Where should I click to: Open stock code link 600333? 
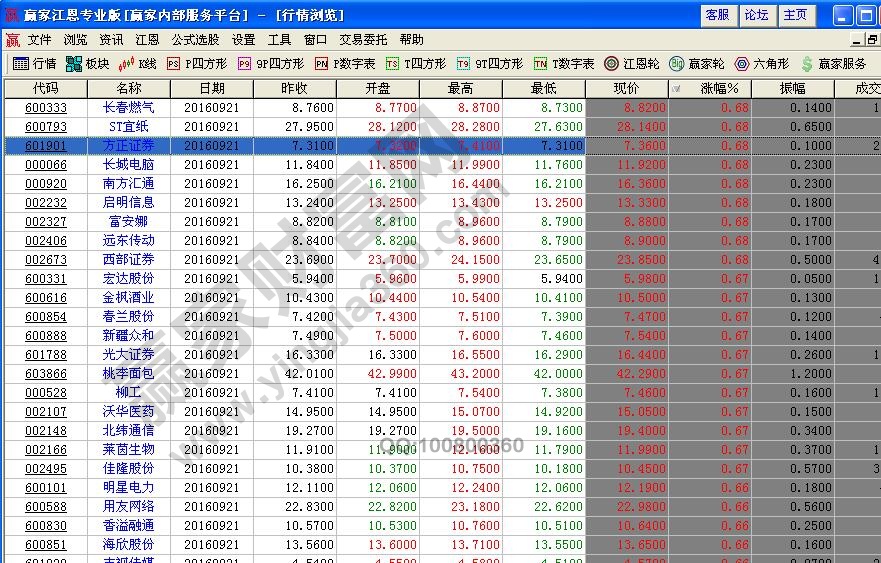point(45,108)
